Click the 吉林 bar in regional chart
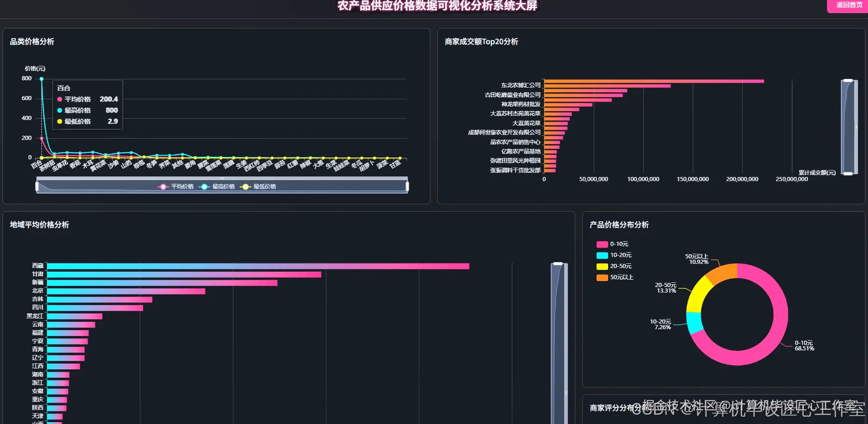 click(100, 299)
